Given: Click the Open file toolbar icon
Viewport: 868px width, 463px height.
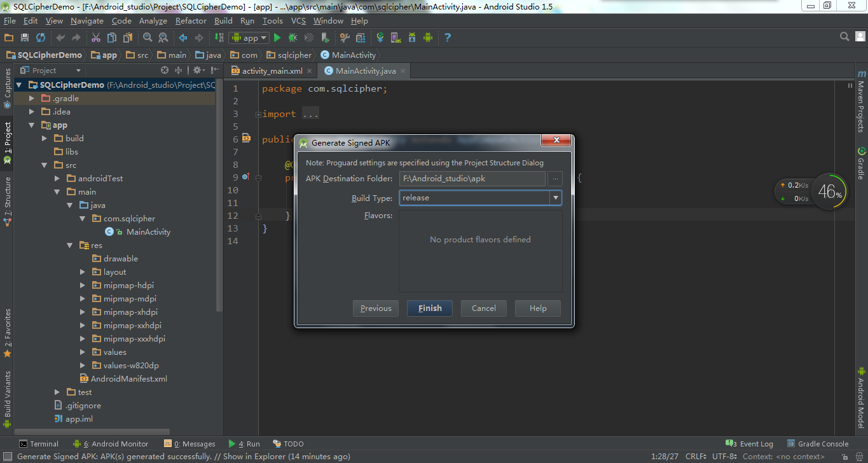Looking at the screenshot, I should click(9, 38).
